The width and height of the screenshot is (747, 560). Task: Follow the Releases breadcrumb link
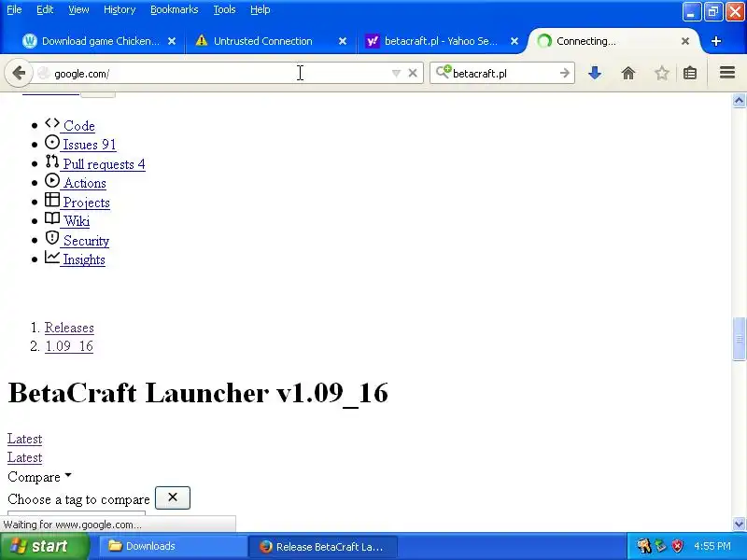(x=69, y=328)
